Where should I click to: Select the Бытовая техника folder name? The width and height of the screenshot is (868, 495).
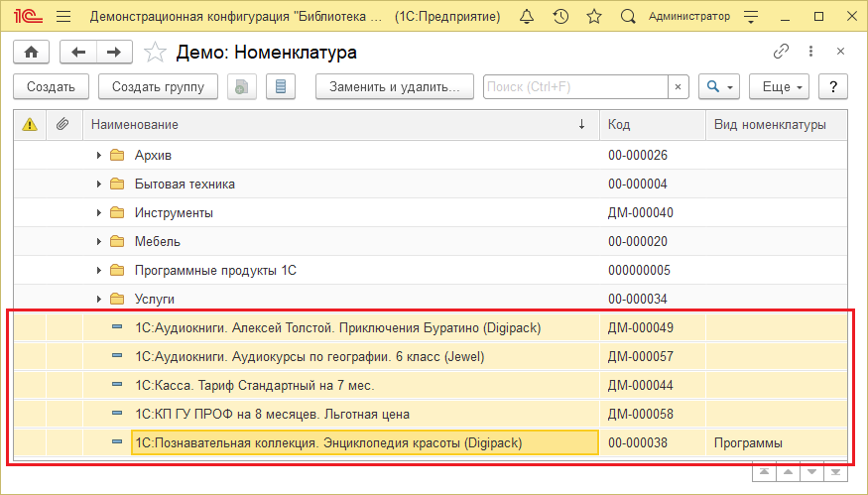(x=185, y=184)
